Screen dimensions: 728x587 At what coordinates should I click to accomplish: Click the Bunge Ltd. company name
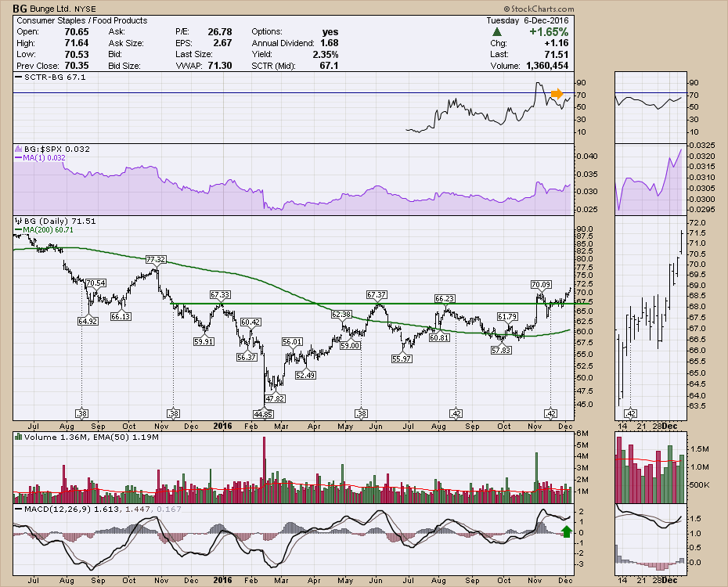tap(49, 9)
